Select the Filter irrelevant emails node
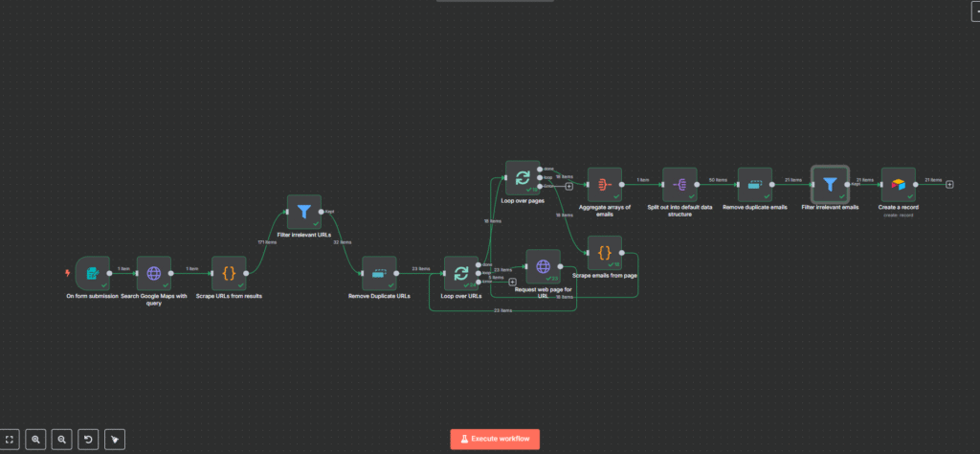 coord(830,185)
